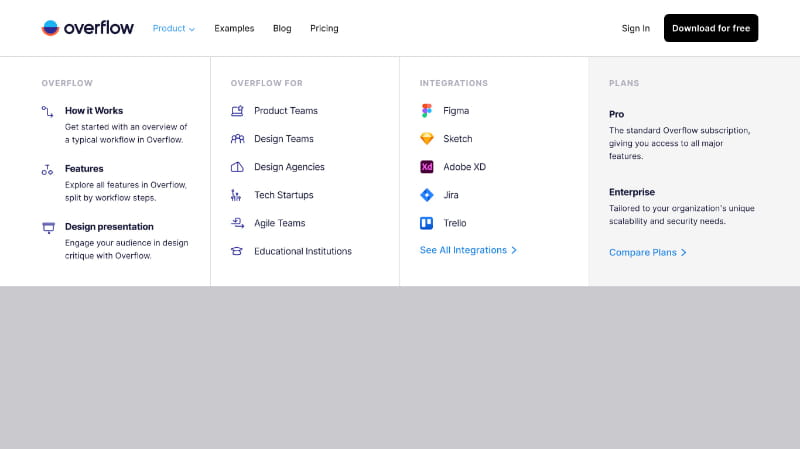Select Product Teams in the menu
Viewport: 800px width, 449px height.
point(286,111)
